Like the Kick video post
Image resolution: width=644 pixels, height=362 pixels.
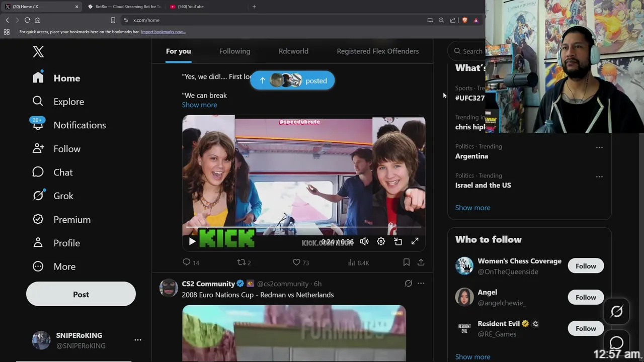301,262
